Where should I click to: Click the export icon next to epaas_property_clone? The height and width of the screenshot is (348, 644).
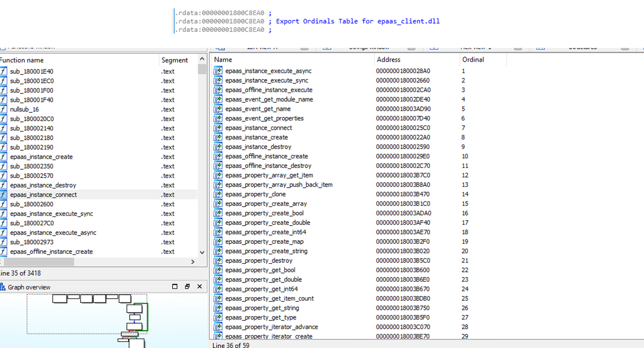pos(218,194)
